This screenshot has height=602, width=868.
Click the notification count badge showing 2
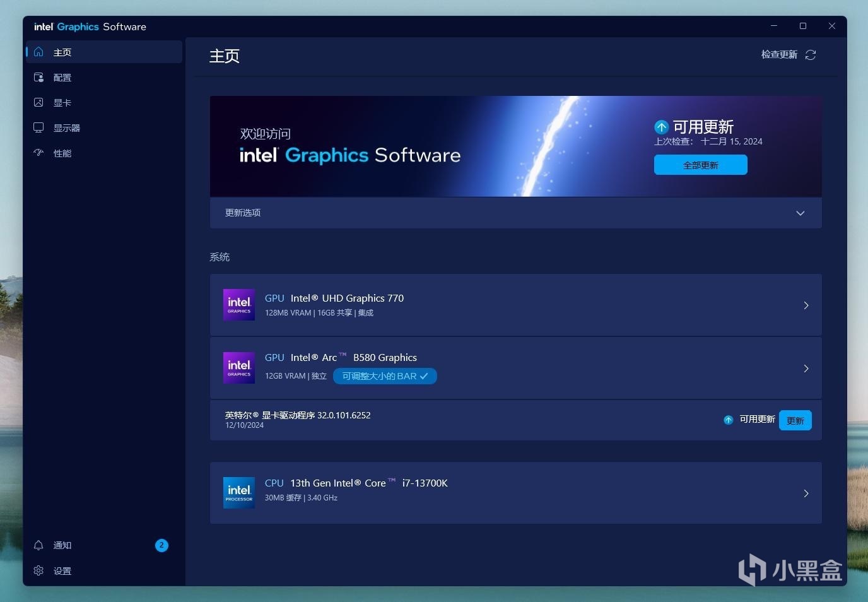click(161, 545)
